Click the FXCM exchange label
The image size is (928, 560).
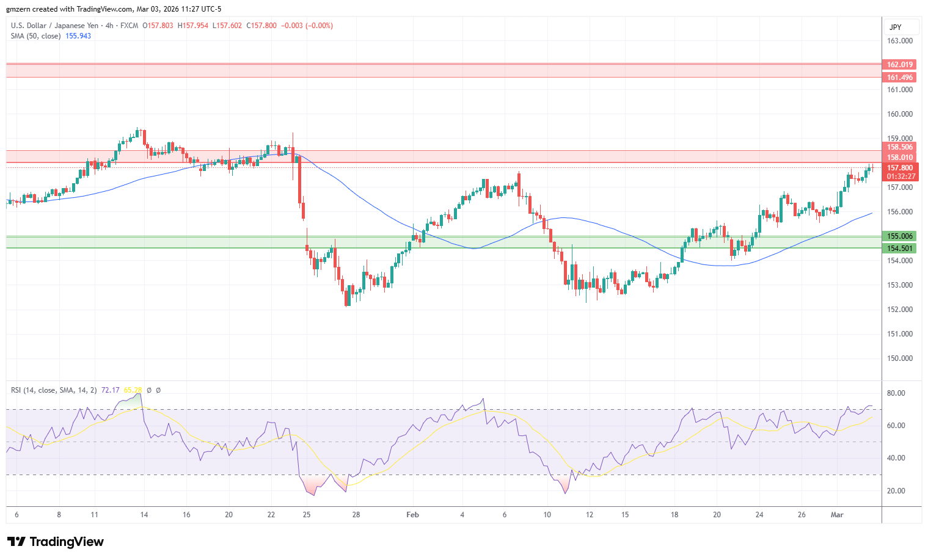tap(130, 26)
